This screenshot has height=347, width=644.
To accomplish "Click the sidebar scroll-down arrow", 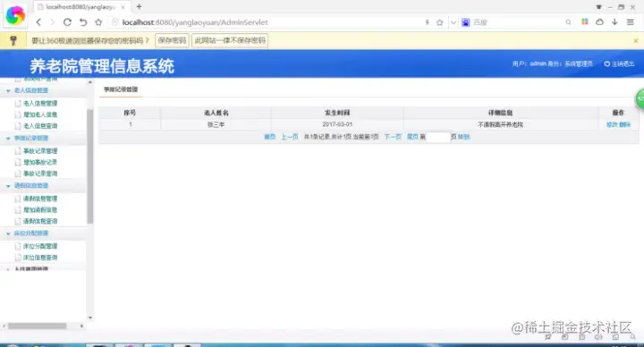I will tap(90, 317).
